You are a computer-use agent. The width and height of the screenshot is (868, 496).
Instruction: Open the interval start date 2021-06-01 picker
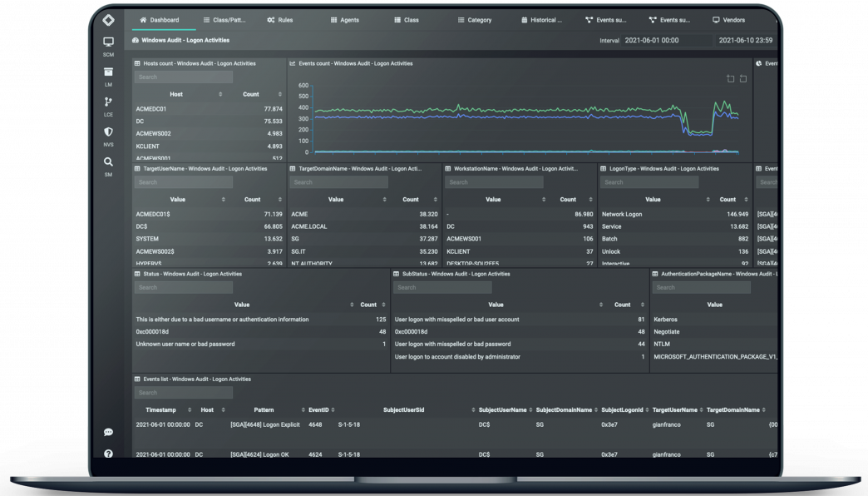click(651, 40)
